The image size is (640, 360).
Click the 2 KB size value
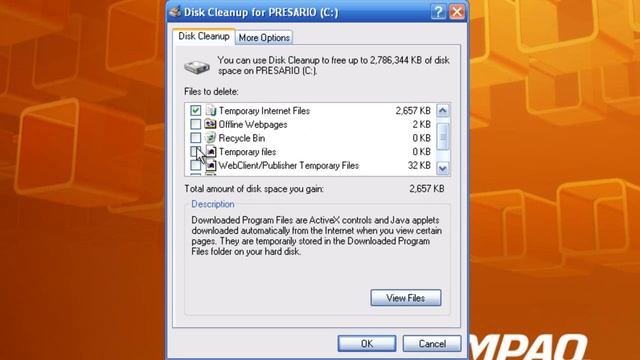[x=422, y=124]
